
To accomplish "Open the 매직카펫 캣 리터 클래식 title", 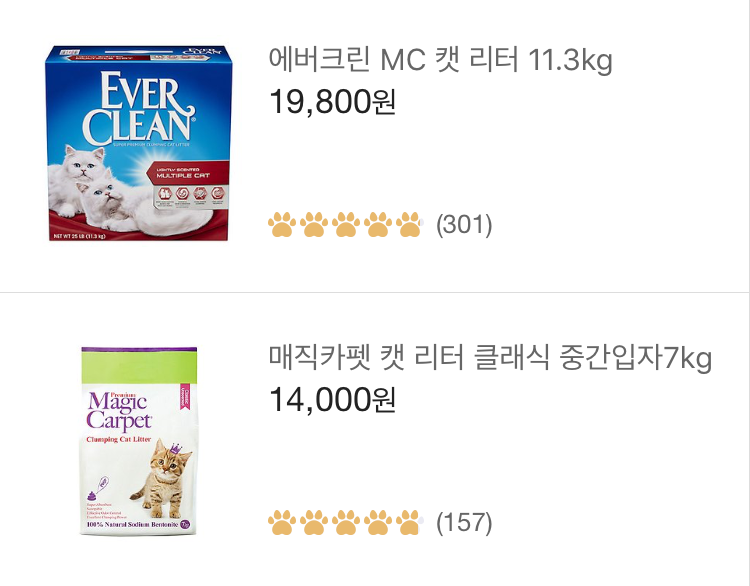I will click(490, 358).
